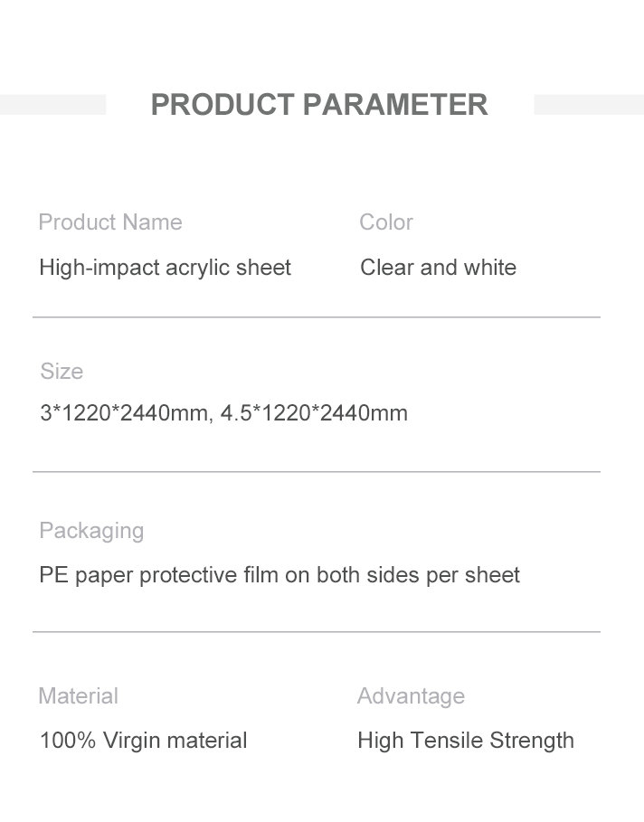This screenshot has height=822, width=644.
Task: Click the divider line below the Packaging row
Action: click(x=317, y=631)
